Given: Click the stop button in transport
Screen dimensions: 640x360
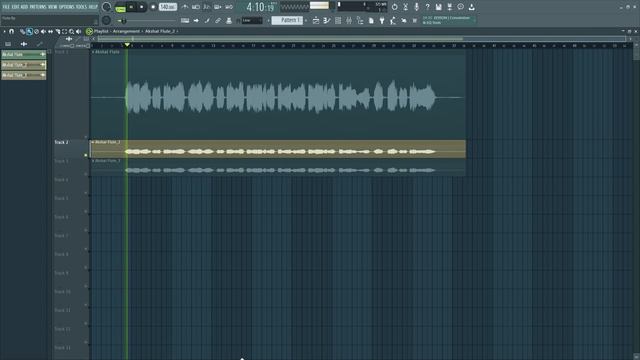Looking at the screenshot, I should [142, 7].
